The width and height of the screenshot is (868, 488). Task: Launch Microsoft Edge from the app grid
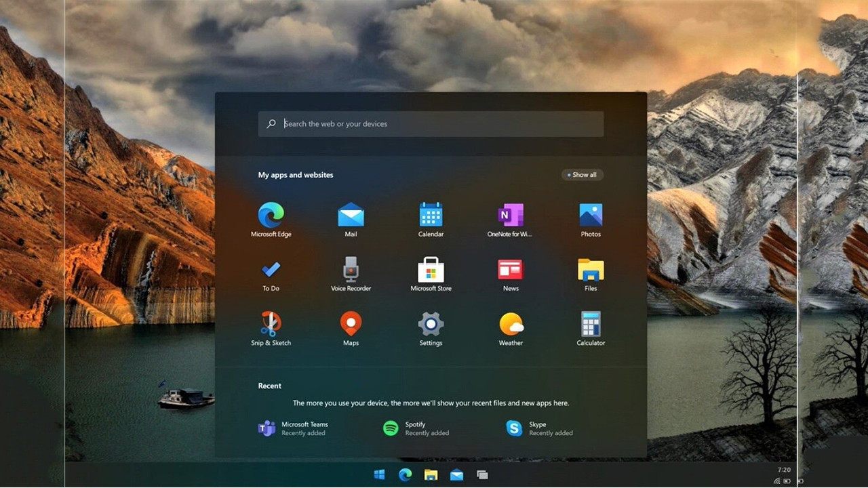(271, 213)
